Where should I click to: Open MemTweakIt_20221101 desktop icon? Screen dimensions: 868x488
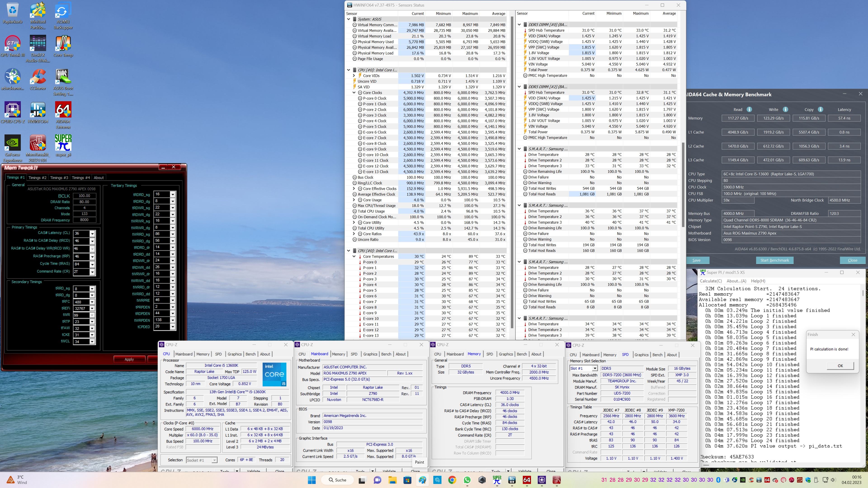click(38, 148)
